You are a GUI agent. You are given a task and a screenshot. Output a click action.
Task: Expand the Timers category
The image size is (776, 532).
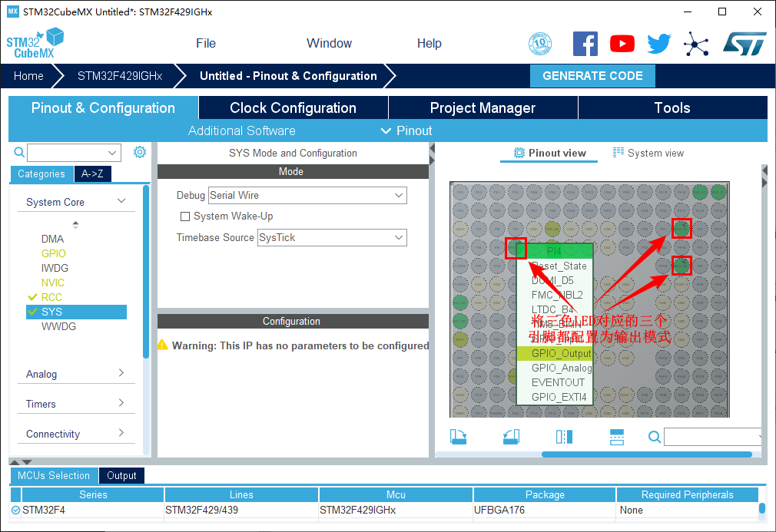[75, 404]
